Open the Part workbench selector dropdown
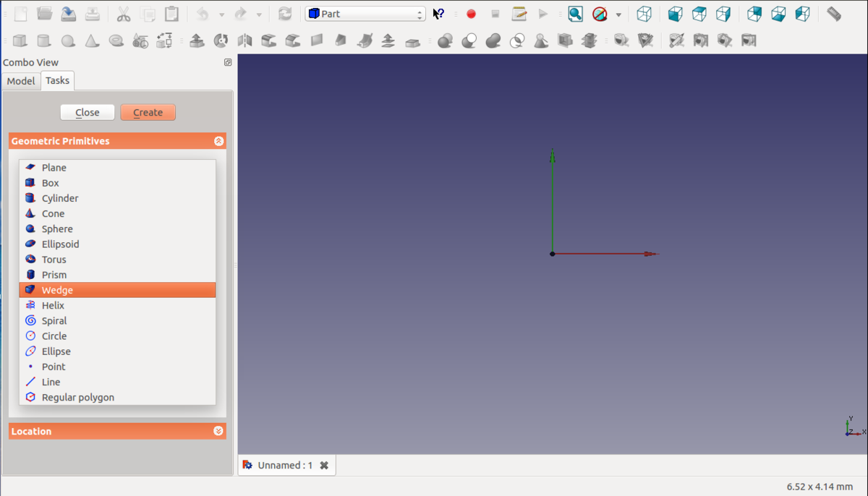This screenshot has height=496, width=868. pyautogui.click(x=365, y=14)
